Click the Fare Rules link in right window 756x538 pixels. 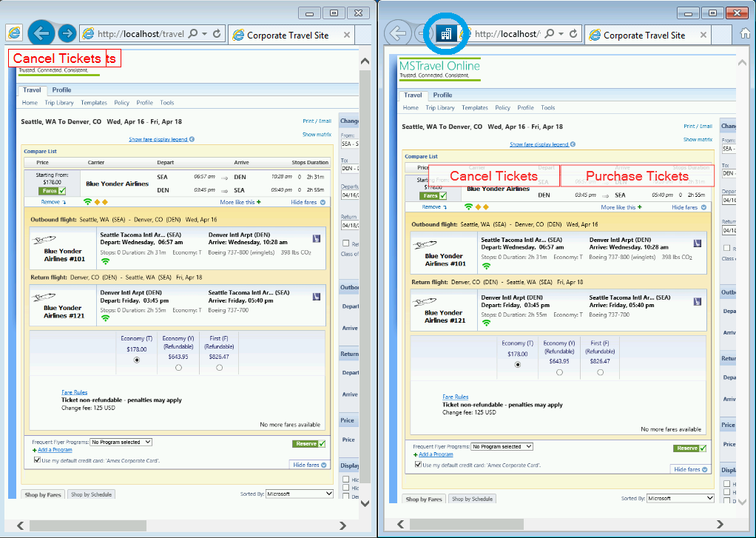click(455, 397)
